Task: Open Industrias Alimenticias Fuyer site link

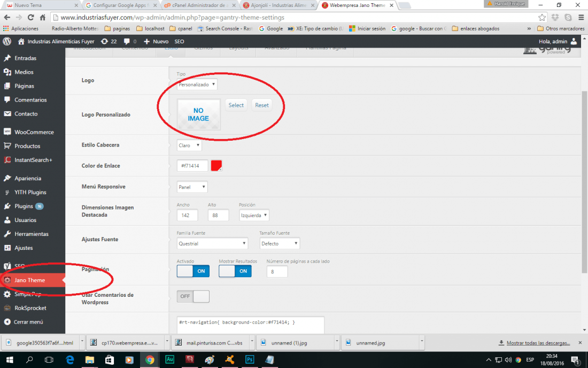Action: [x=56, y=41]
